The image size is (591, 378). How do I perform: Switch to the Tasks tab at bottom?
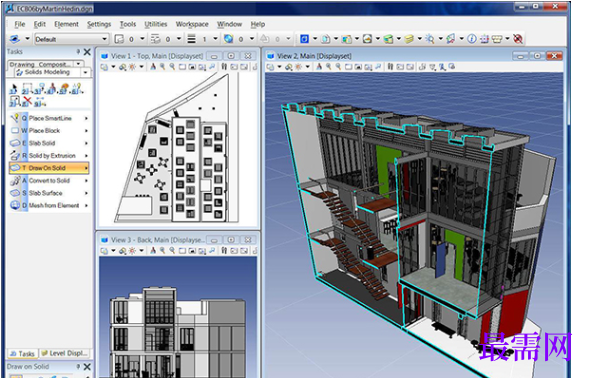(x=23, y=354)
